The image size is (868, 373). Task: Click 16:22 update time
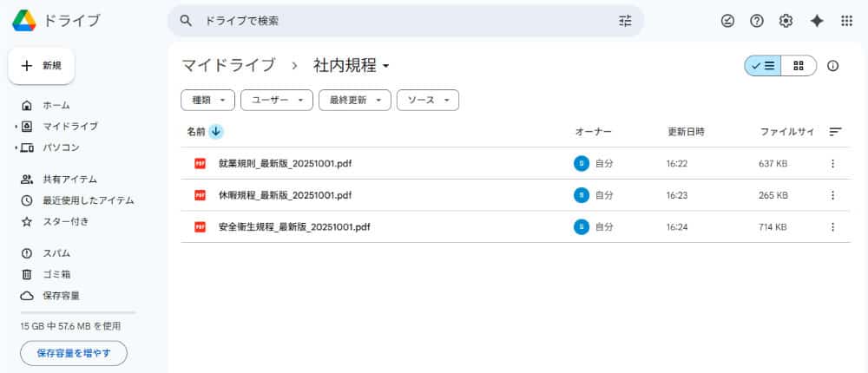(676, 164)
